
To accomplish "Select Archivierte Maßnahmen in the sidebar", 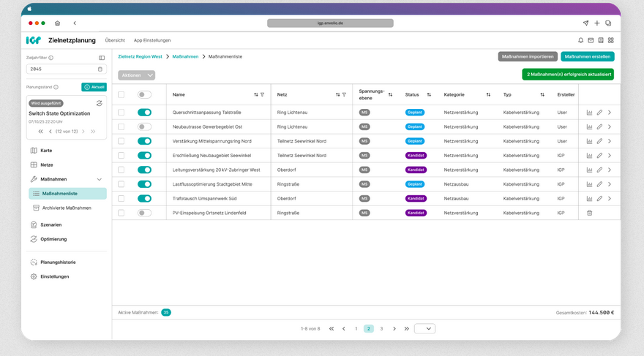I will pyautogui.click(x=67, y=208).
